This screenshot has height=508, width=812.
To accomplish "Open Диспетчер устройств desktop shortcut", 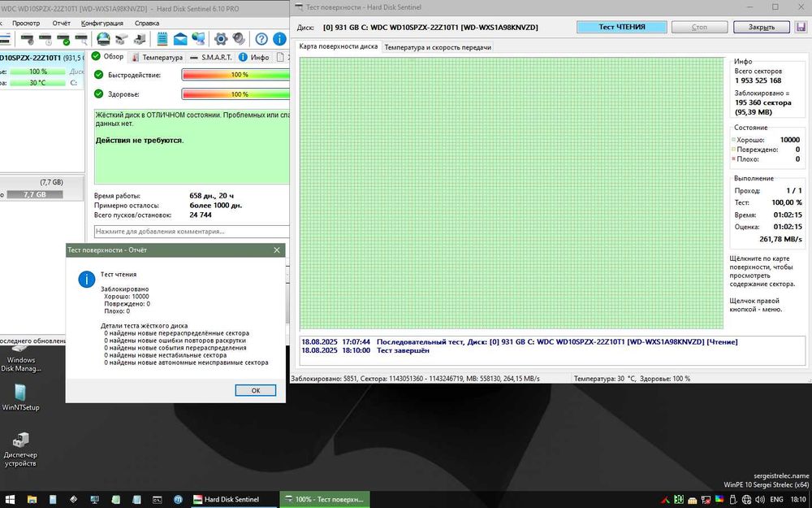I will tap(20, 449).
